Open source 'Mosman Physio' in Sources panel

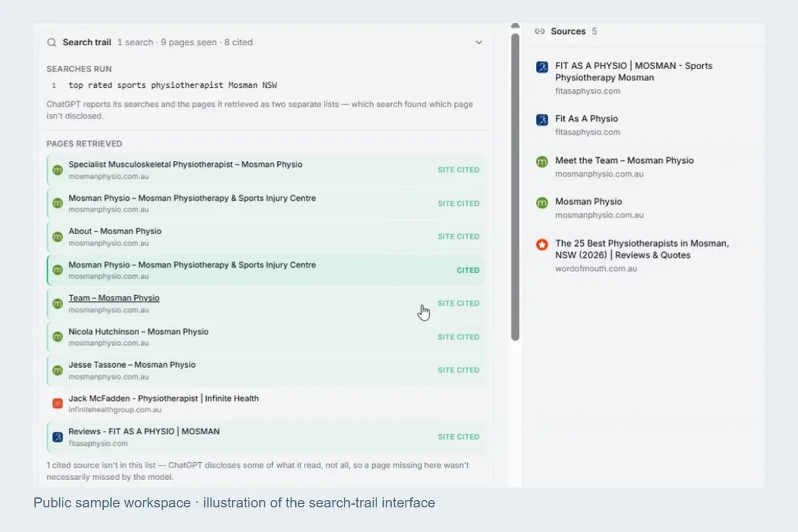click(589, 201)
